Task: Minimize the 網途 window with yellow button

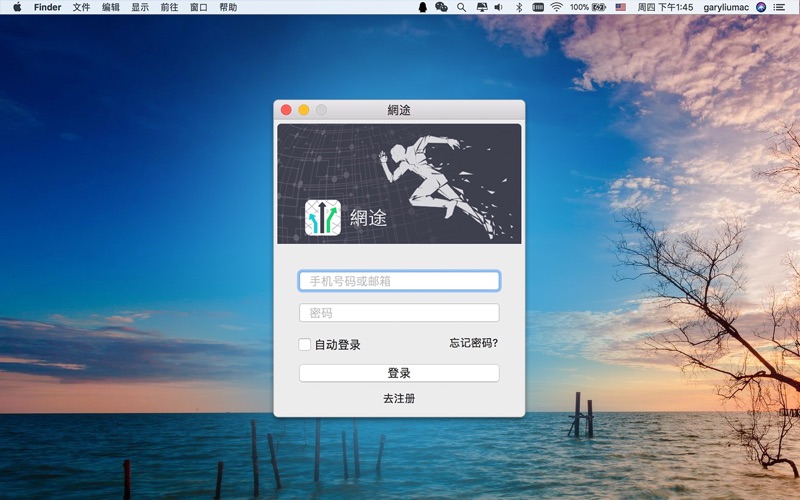Action: [x=304, y=110]
